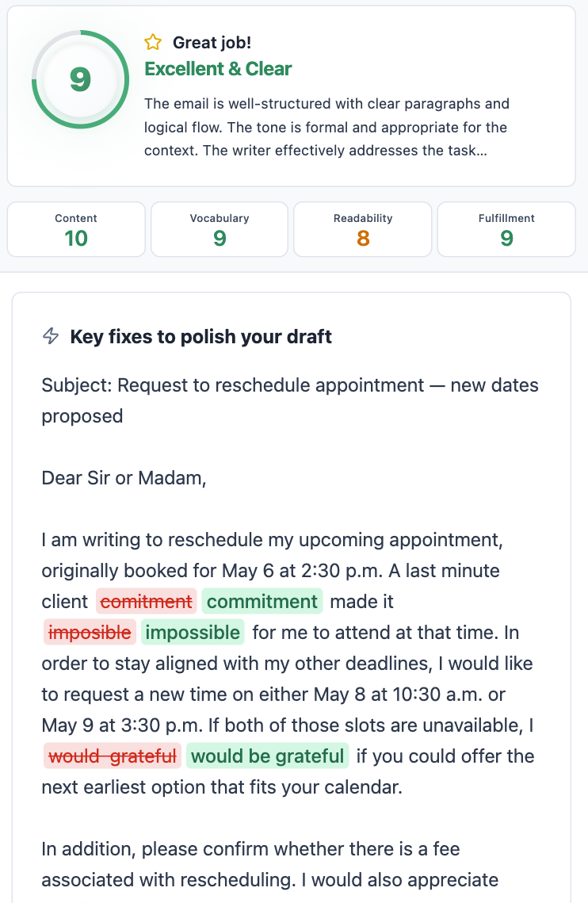
Task: Click the Key fixes to polish your draft heading
Action: click(200, 336)
